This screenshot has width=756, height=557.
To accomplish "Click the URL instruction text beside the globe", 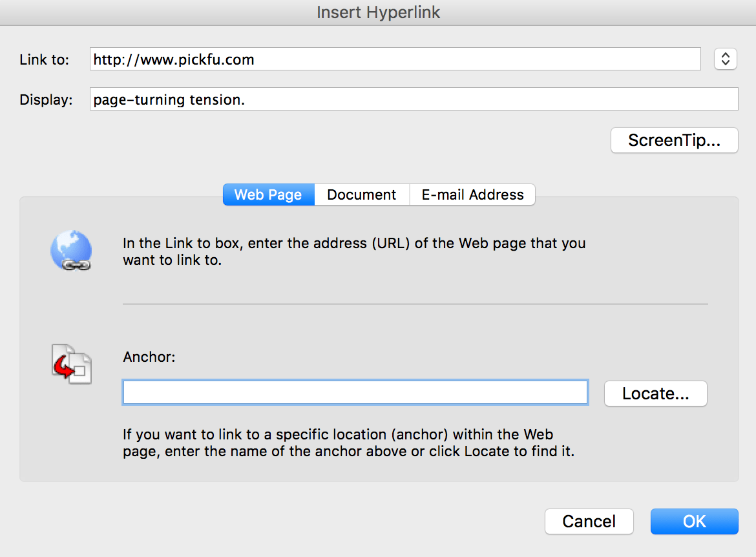I will 354,252.
